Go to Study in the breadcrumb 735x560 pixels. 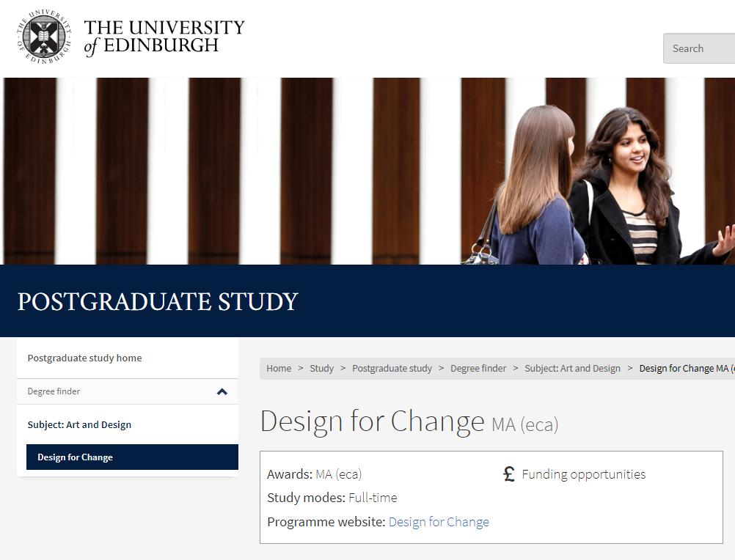[321, 369]
